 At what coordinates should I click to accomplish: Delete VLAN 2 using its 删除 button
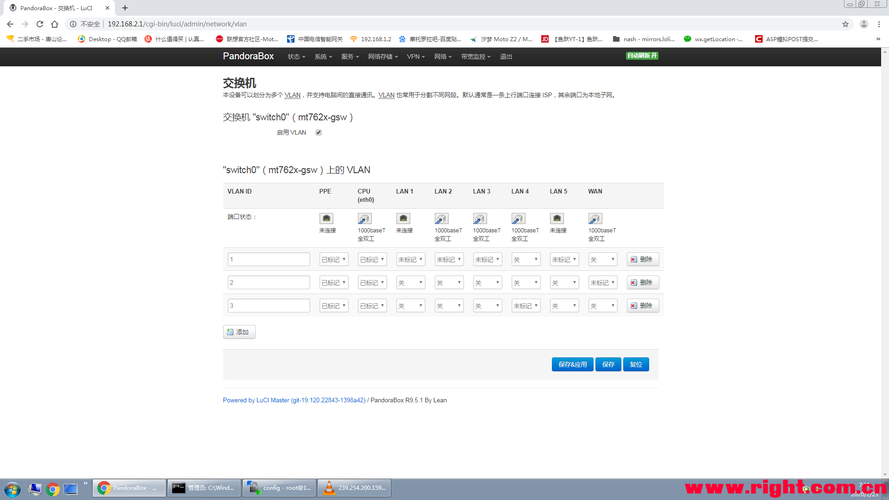[x=643, y=283]
